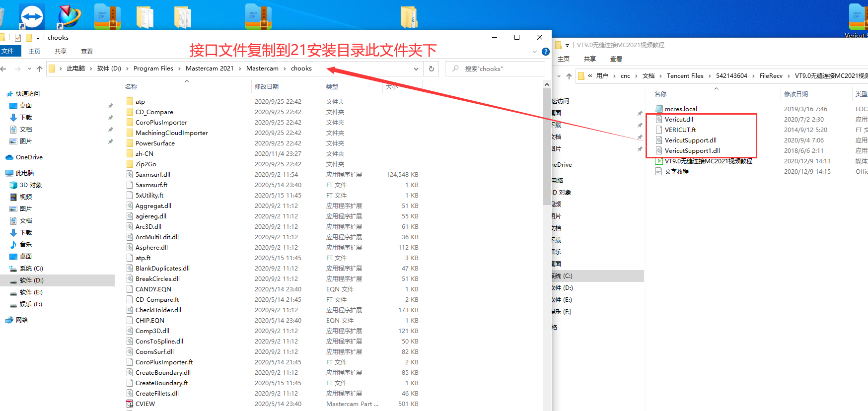Go back in the chooks window

(4, 68)
